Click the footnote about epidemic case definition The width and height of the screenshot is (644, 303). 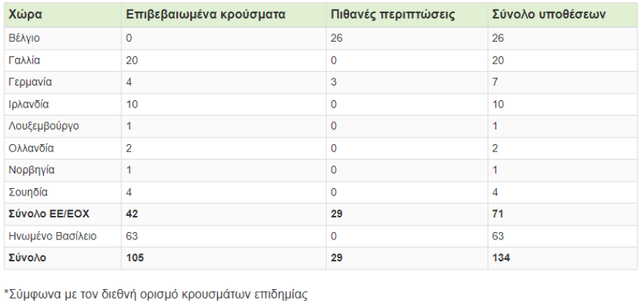point(157,294)
